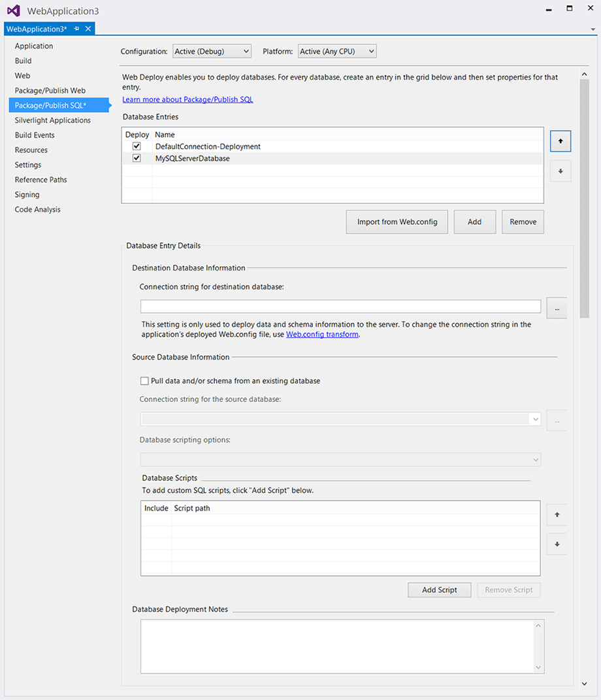Image resolution: width=601 pixels, height=700 pixels.
Task: Go to the Signing tab
Action: tap(27, 195)
